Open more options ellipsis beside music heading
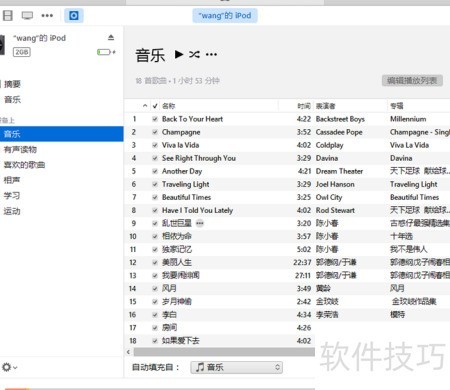The image size is (450, 390). coord(211,54)
